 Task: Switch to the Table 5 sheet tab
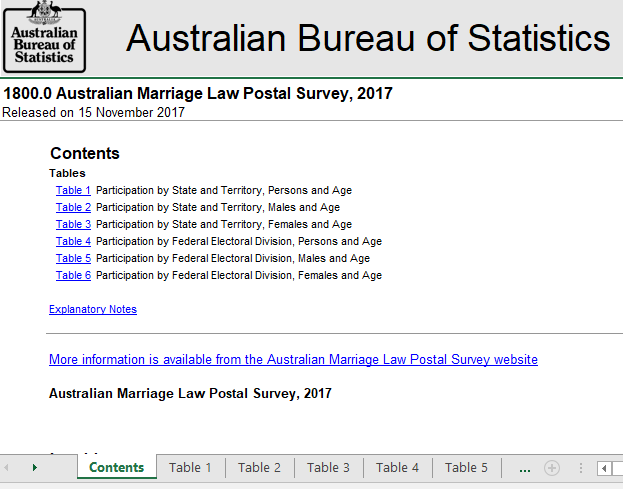click(x=466, y=468)
